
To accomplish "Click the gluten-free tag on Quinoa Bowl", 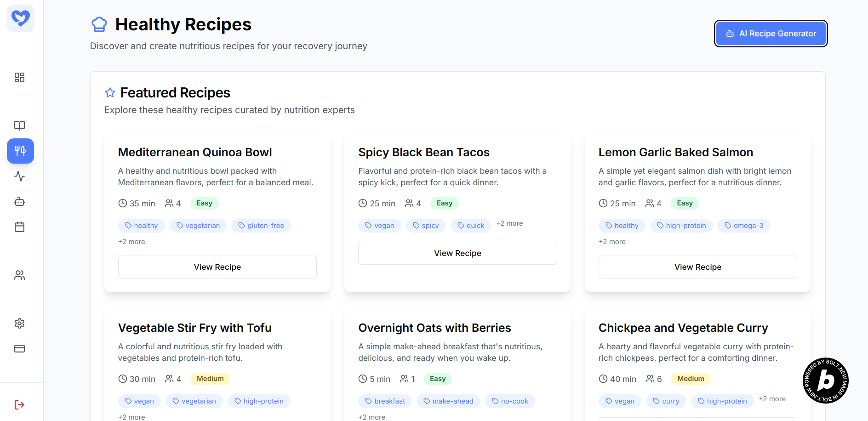I will coord(261,226).
